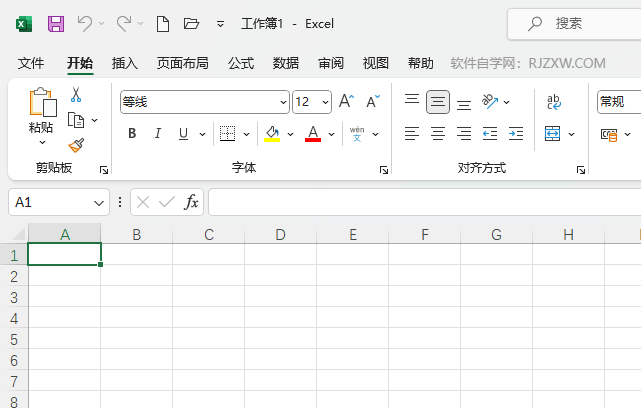Open 对齐方式 dialog launcher
Screen dimensions: 641x408
pos(581,170)
